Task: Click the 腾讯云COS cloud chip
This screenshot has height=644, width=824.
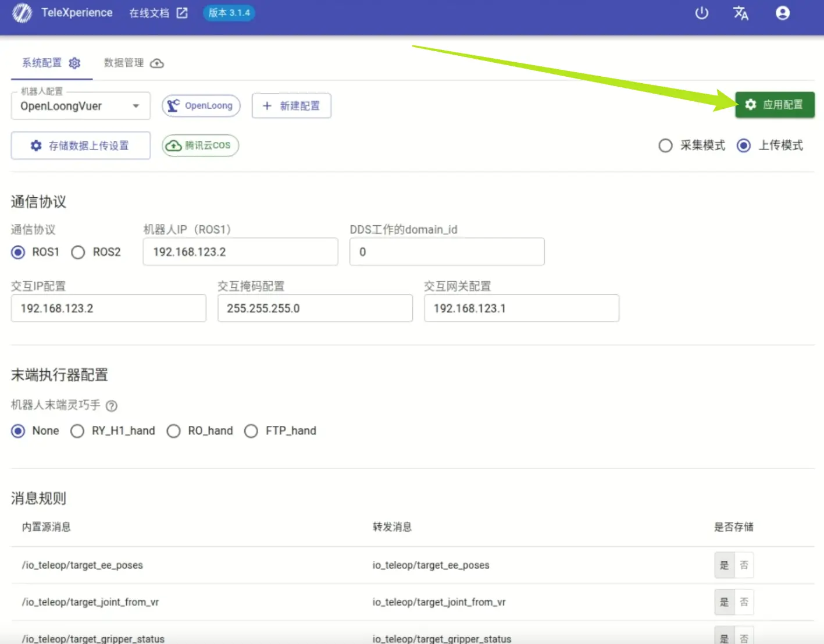Action: click(x=201, y=145)
